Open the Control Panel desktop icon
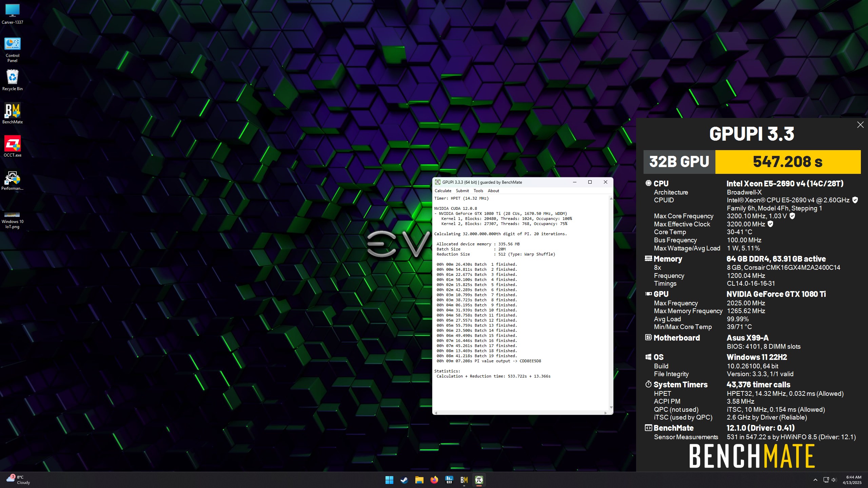Viewport: 868px width, 488px height. 13,49
